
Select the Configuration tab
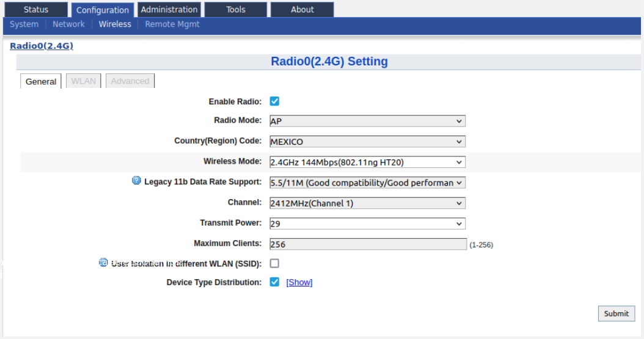[x=102, y=10]
